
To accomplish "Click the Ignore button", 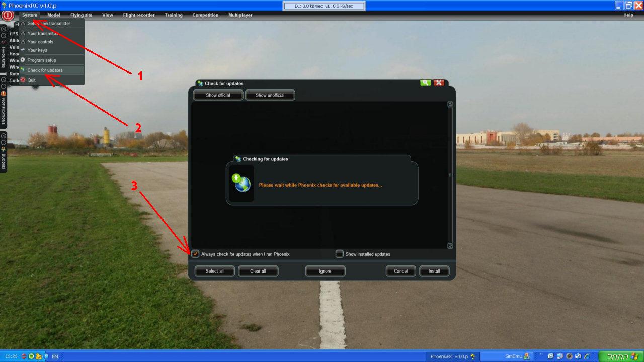I will point(325,271).
